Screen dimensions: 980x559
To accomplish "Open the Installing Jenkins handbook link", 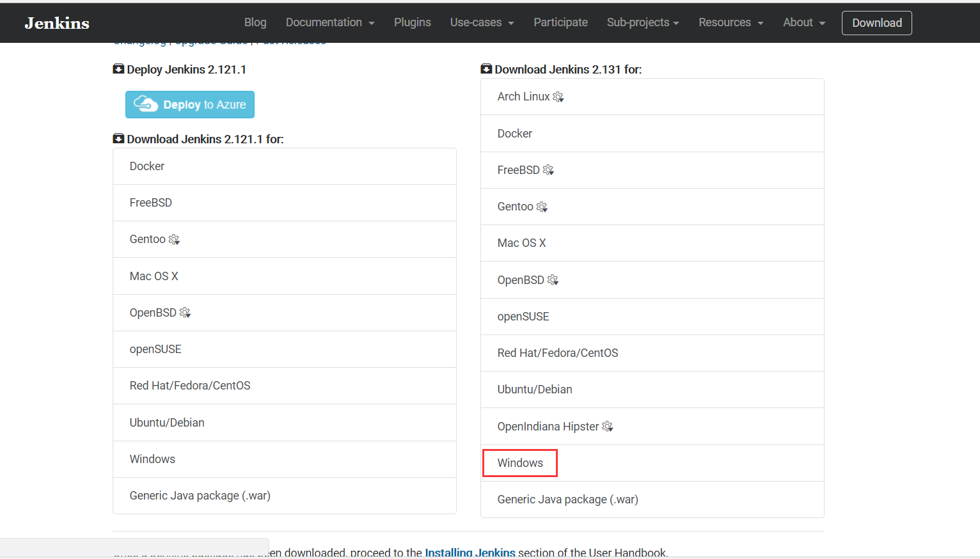I will [470, 552].
